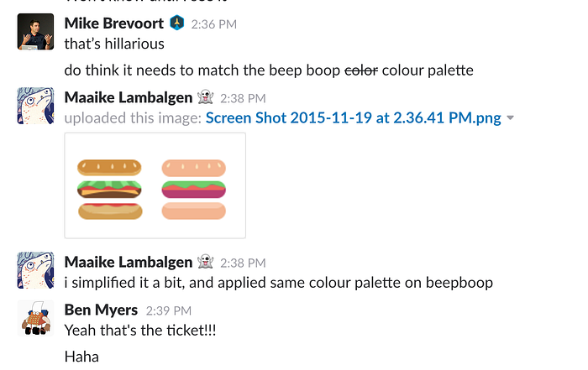588x370 pixels.
Task: Click the 2:38 PM timestamp above 'i simplified it'
Action: point(243,263)
